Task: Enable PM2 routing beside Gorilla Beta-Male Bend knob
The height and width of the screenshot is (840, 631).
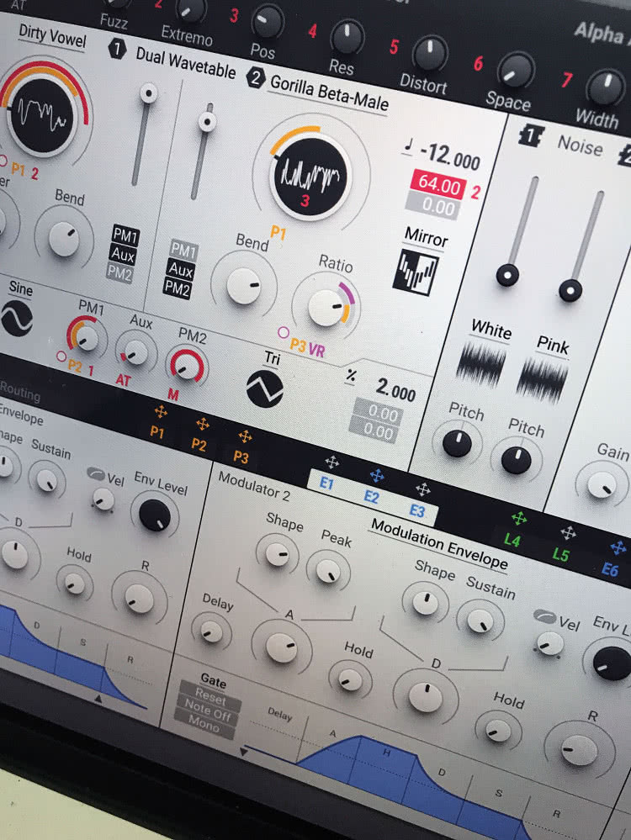Action: [x=178, y=289]
